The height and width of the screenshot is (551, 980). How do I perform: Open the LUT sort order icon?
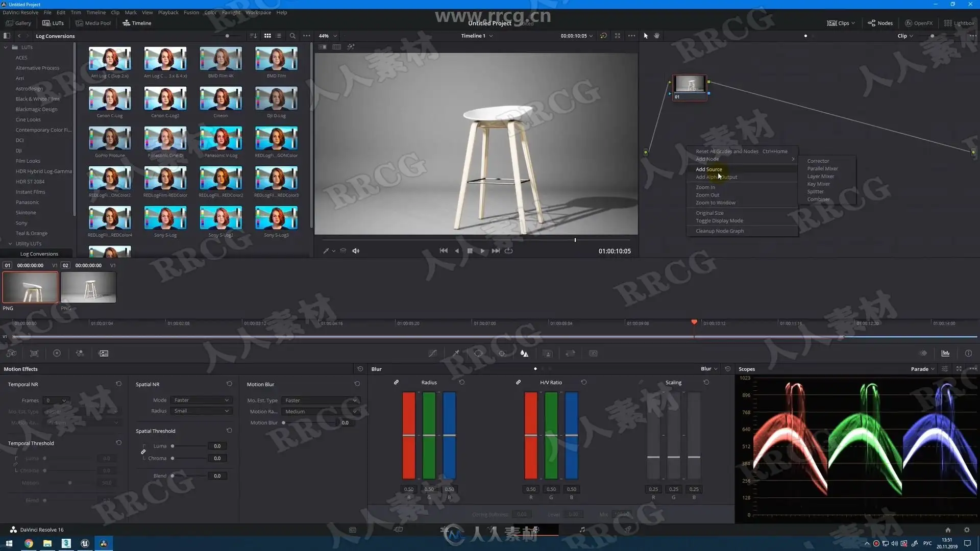[253, 36]
